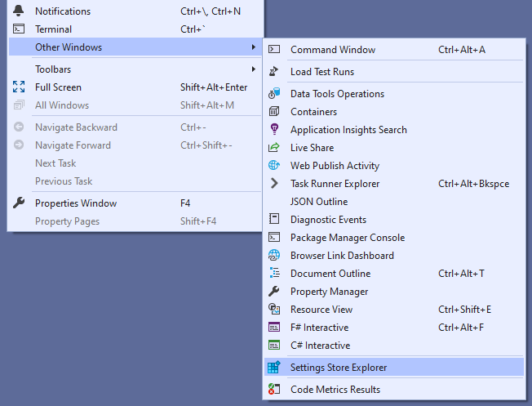Choose Full Screen menu entry
This screenshot has height=406, width=532.
coord(135,87)
